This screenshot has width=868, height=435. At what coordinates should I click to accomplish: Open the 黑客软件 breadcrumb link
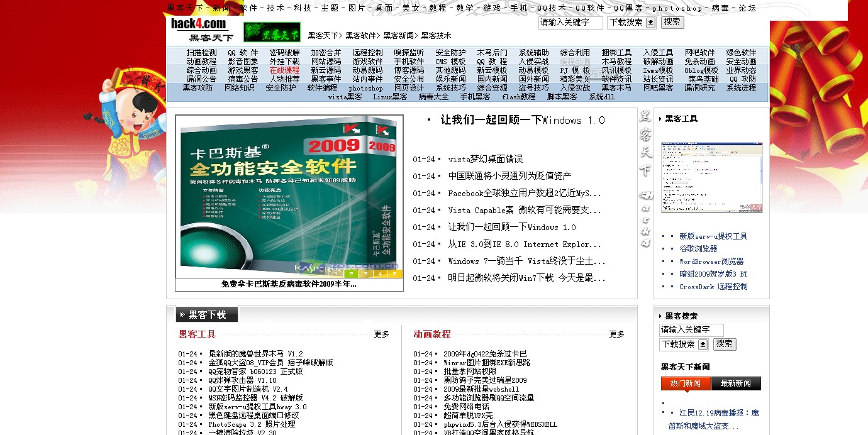[361, 36]
